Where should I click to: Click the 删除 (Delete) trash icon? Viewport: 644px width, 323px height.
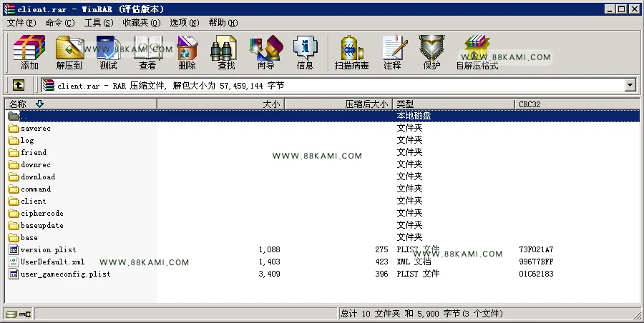click(x=187, y=52)
